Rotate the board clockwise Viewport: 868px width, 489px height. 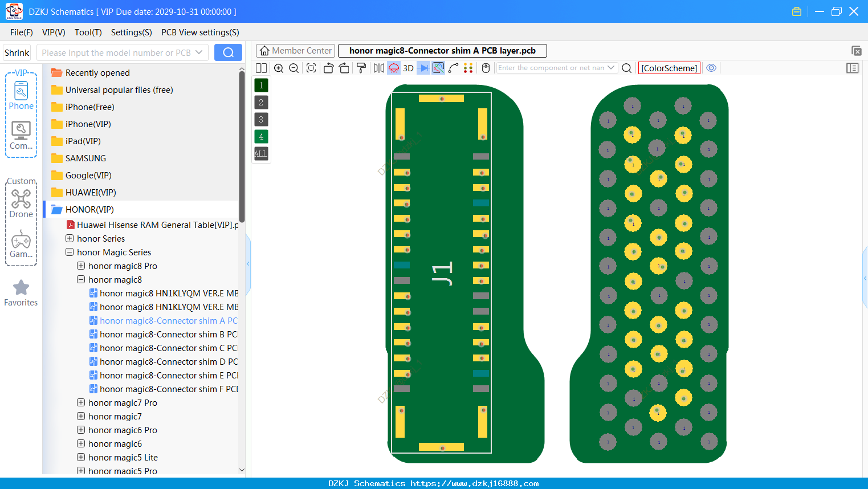click(x=344, y=68)
